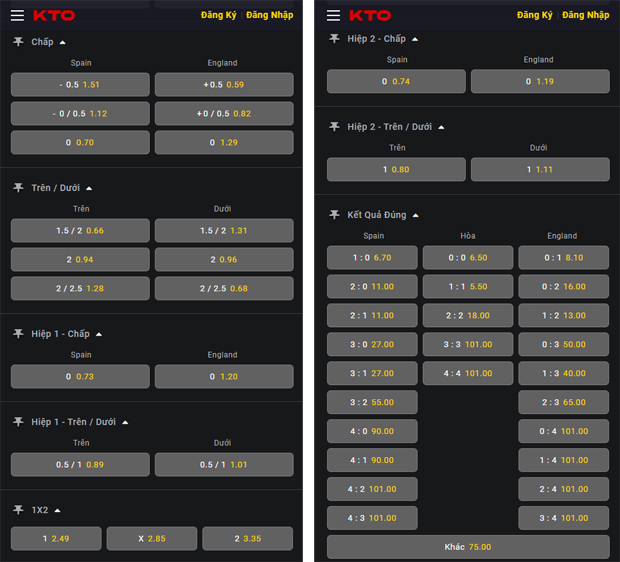Pin the Hiệp 1 - Chấp market
620x562 pixels.
click(18, 334)
